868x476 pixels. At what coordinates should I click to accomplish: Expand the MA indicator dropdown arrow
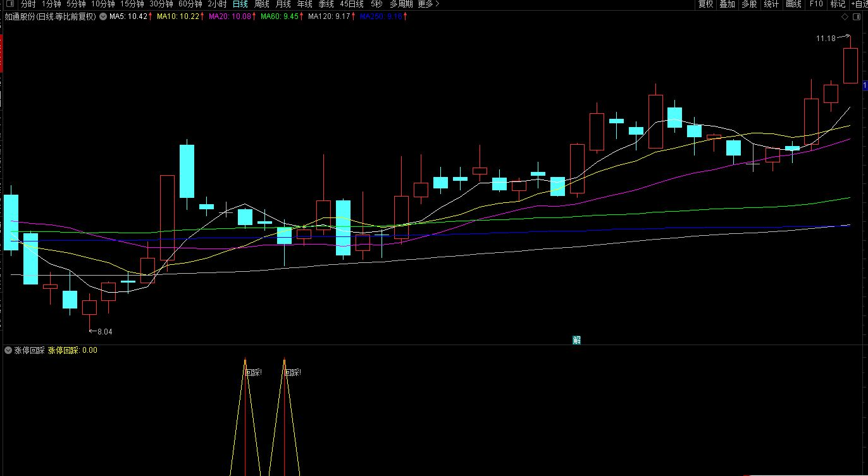point(102,16)
